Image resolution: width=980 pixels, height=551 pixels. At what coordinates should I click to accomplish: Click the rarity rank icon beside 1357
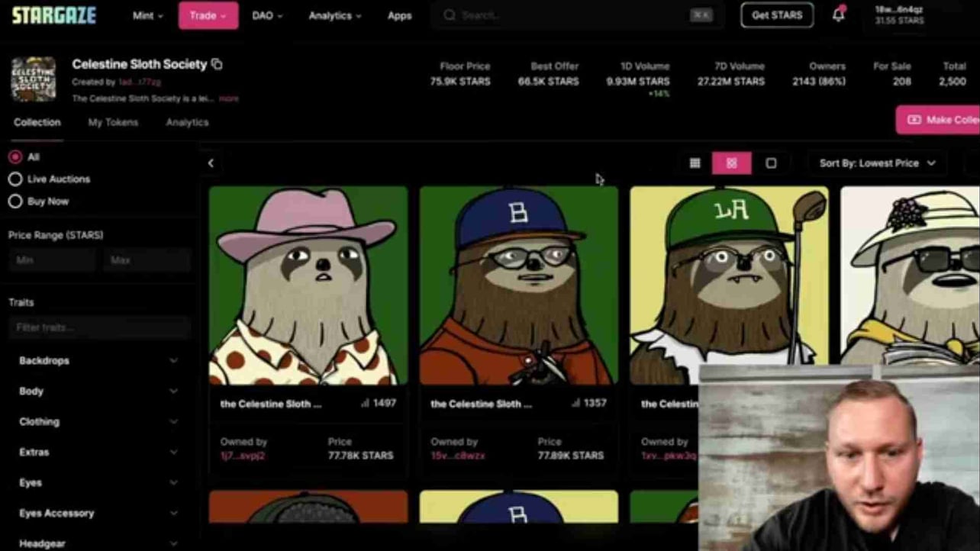pos(575,403)
